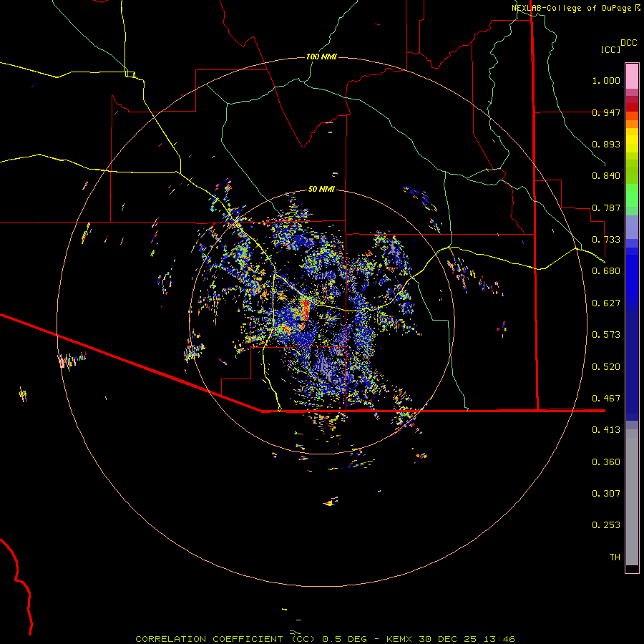Click the 0.627 color scale value
The width and height of the screenshot is (644, 644).
click(x=606, y=303)
